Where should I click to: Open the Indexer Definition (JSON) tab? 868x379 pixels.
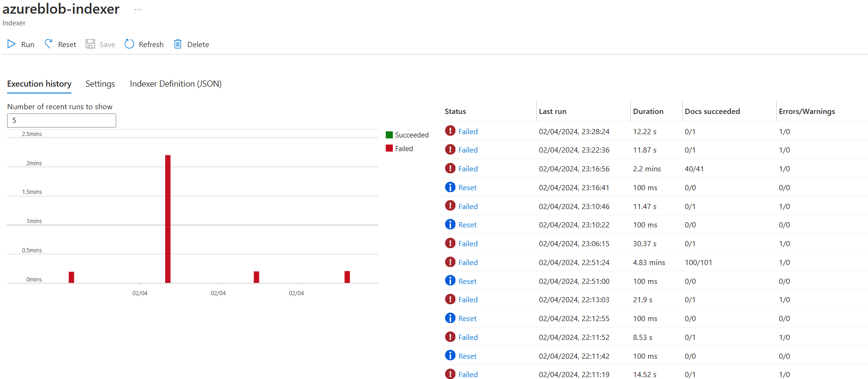point(175,84)
